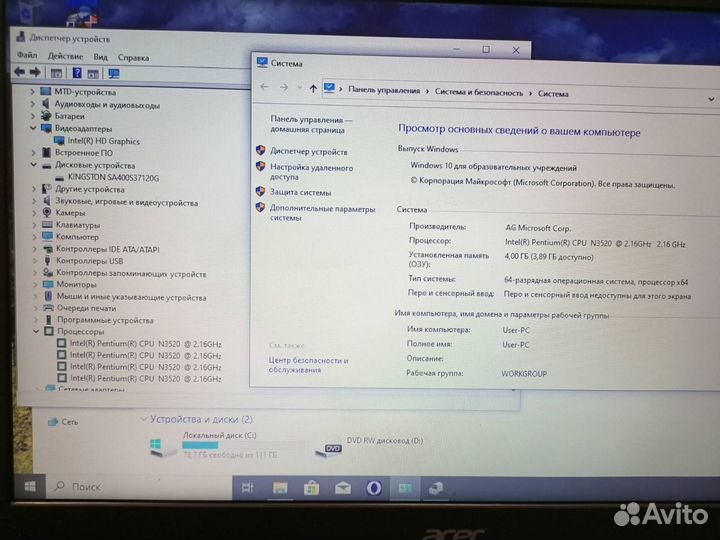The width and height of the screenshot is (720, 540).
Task: Click the help question mark toolbar icon
Action: tap(77, 73)
